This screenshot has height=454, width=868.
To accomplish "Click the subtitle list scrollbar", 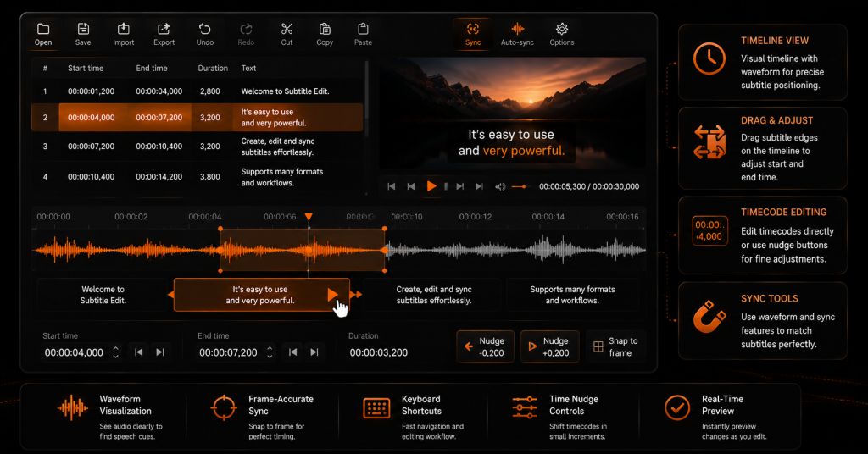I will click(366, 91).
